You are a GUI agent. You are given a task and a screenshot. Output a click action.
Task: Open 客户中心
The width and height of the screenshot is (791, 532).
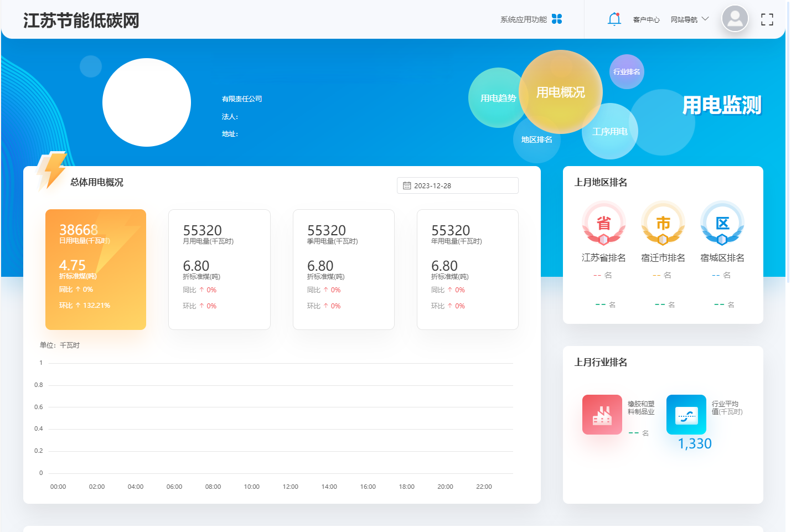pos(645,18)
